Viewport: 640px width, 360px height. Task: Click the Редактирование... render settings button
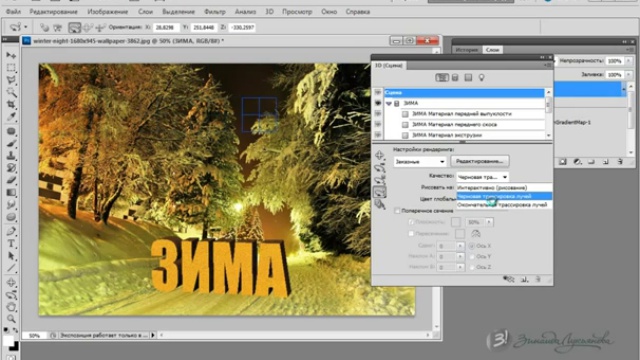[480, 161]
